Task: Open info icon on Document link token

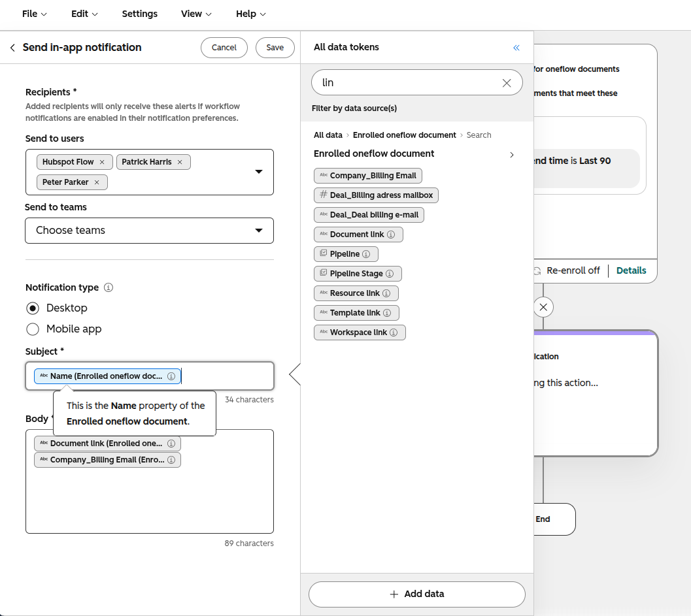Action: (x=391, y=235)
